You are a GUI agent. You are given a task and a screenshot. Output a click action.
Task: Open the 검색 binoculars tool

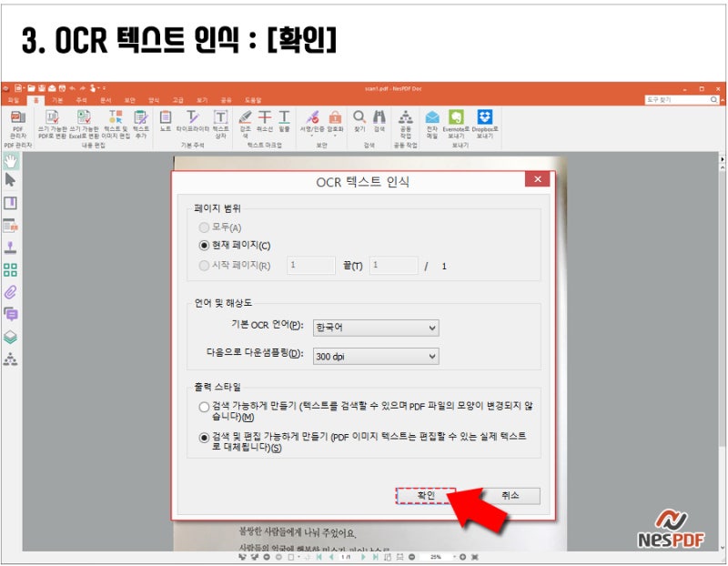coord(379,121)
